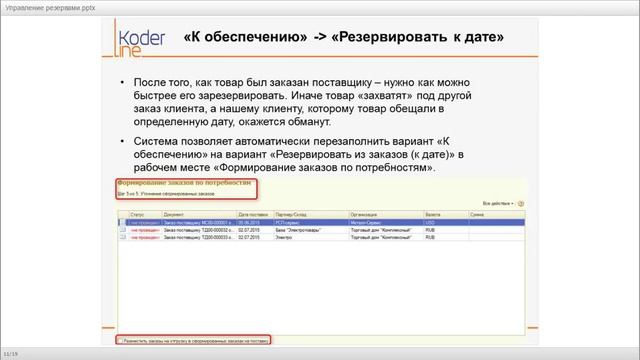Click the slide title «К обеспечению» -> «Резервировать к дате»
The width and height of the screenshot is (640, 360).
tap(344, 37)
